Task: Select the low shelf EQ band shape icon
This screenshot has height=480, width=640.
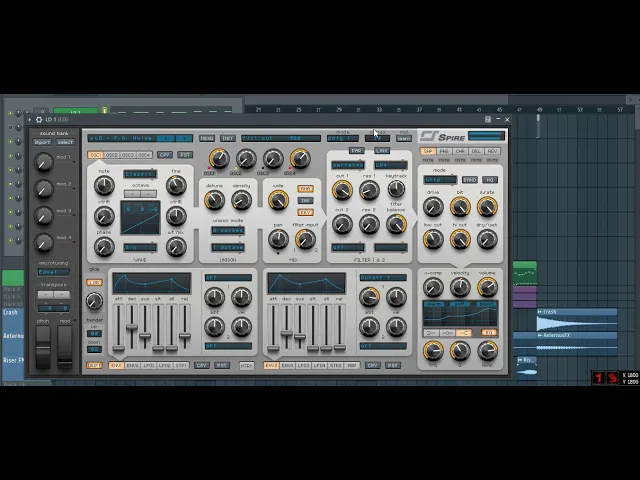Action: point(431,333)
